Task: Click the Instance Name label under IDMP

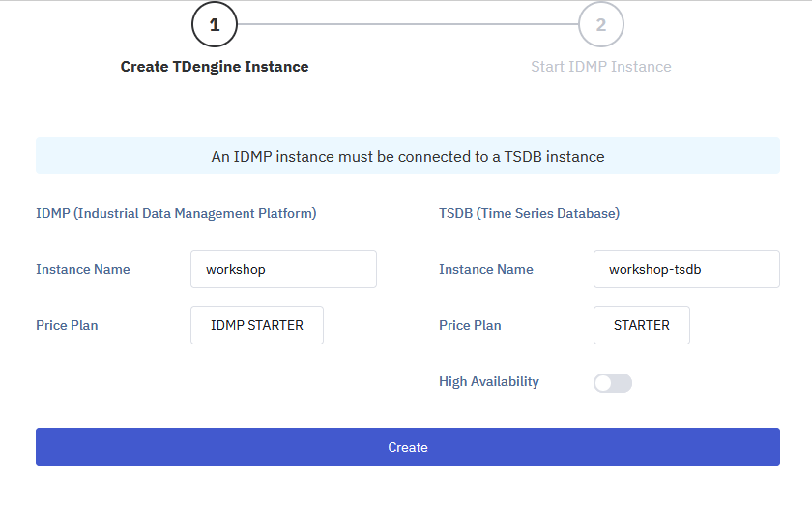Action: (83, 270)
